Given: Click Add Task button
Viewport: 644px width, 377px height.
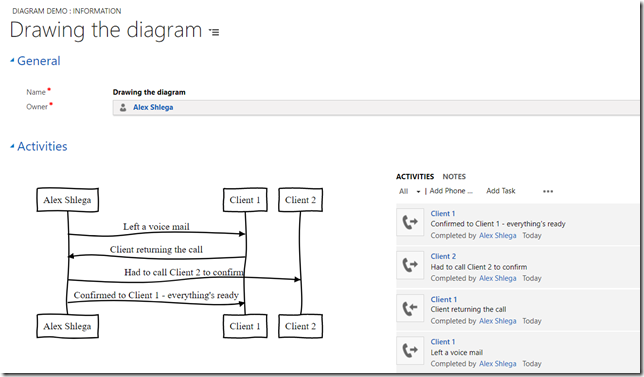Looking at the screenshot, I should (x=501, y=191).
